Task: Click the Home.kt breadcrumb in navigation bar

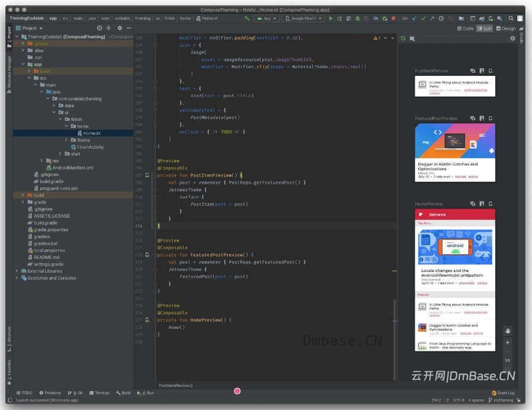Action: tap(207, 18)
